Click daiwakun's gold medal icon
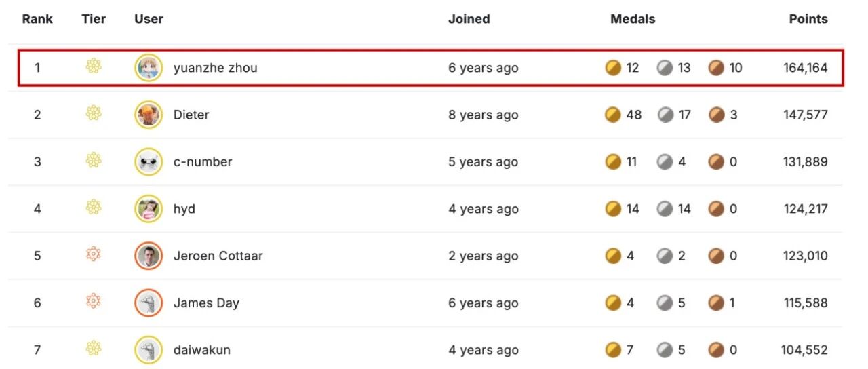Viewport: 868px width, 369px height. pos(613,350)
